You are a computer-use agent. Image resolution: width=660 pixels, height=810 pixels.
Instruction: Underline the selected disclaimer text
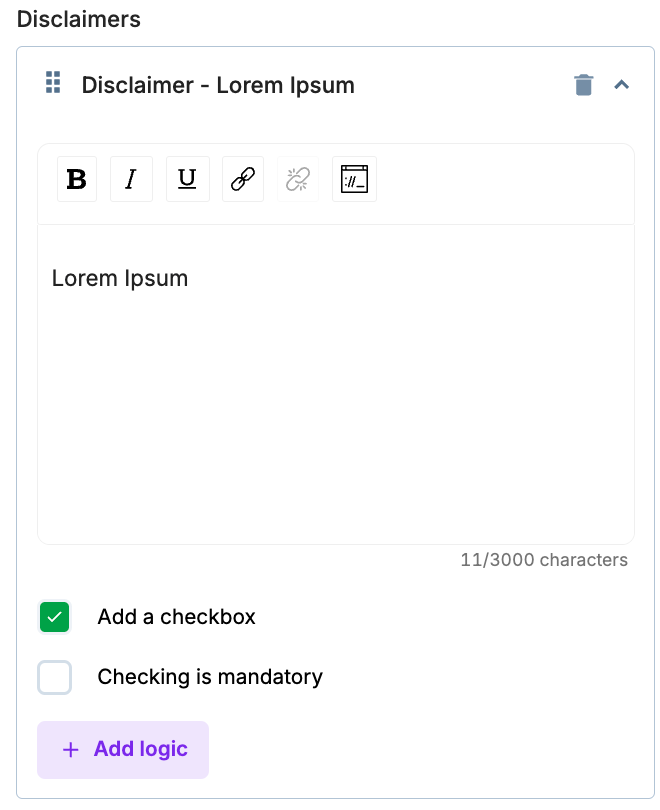click(187, 180)
